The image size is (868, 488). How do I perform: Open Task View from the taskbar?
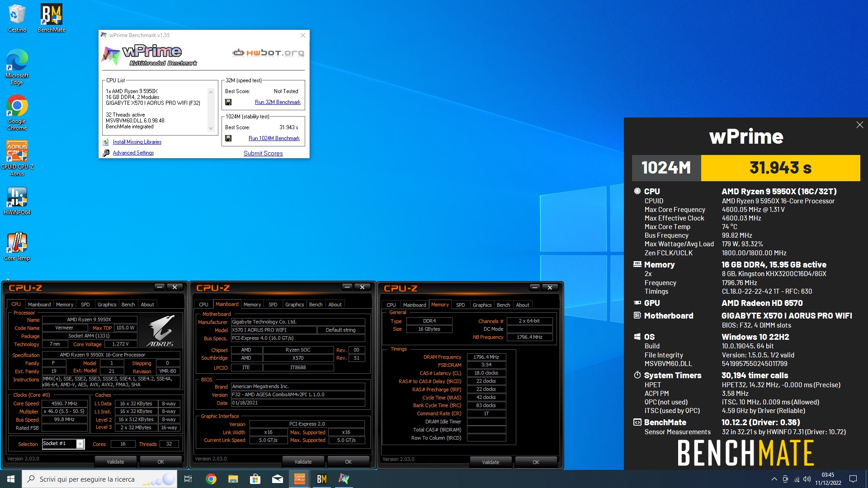pos(188,479)
